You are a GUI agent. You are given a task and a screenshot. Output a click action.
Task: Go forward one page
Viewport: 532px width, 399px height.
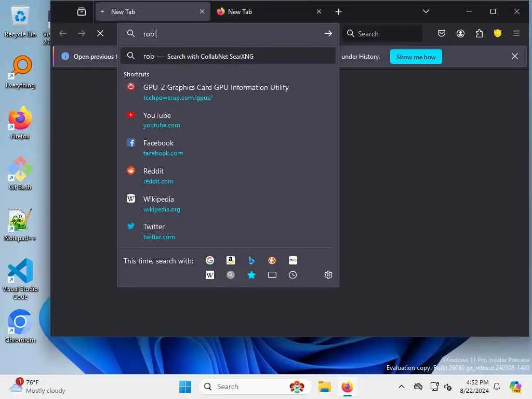[x=82, y=33]
